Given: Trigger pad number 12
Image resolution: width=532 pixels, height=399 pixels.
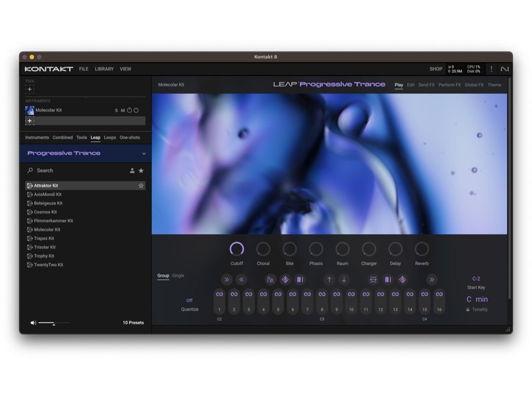Looking at the screenshot, I should (x=381, y=302).
